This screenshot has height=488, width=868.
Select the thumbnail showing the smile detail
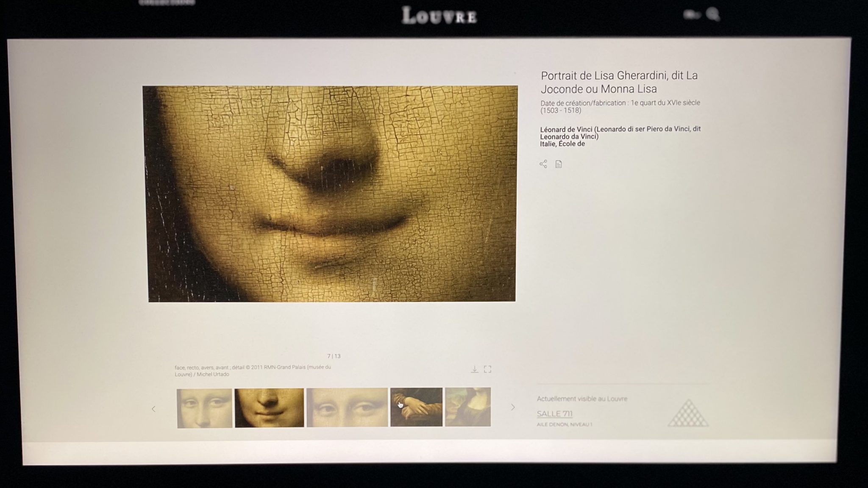coord(269,408)
